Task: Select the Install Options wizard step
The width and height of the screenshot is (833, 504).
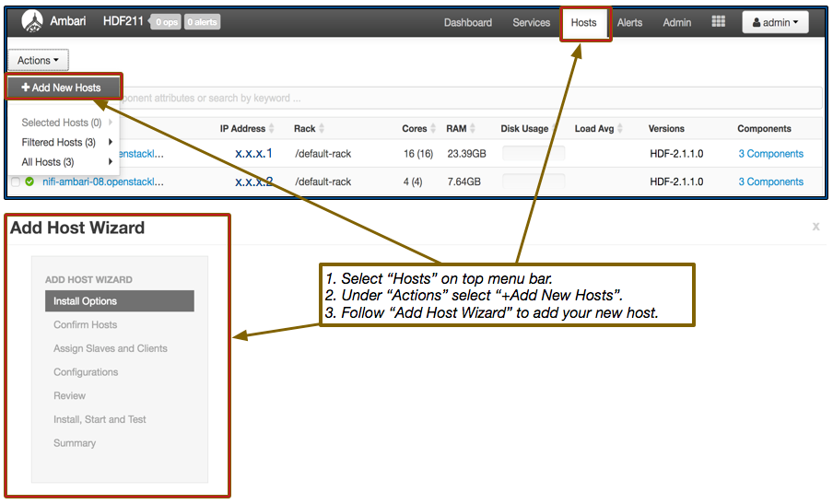Action: tap(120, 301)
